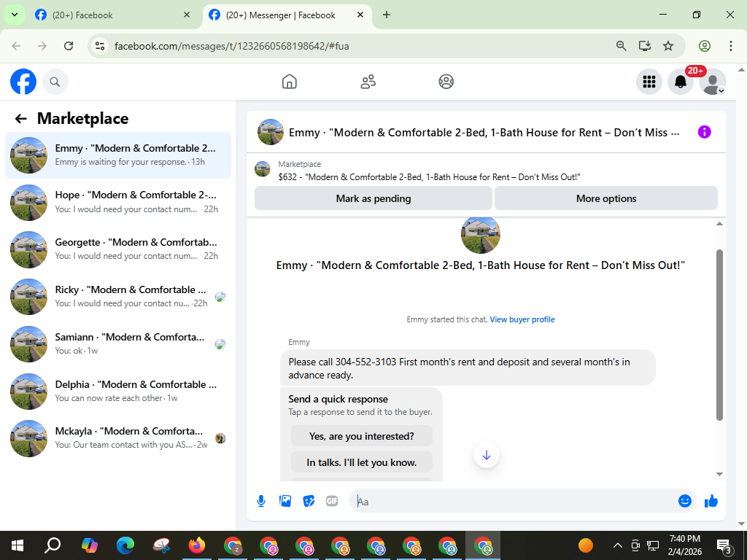Open Windows notification center icon
The height and width of the screenshot is (560, 747).
(x=724, y=547)
